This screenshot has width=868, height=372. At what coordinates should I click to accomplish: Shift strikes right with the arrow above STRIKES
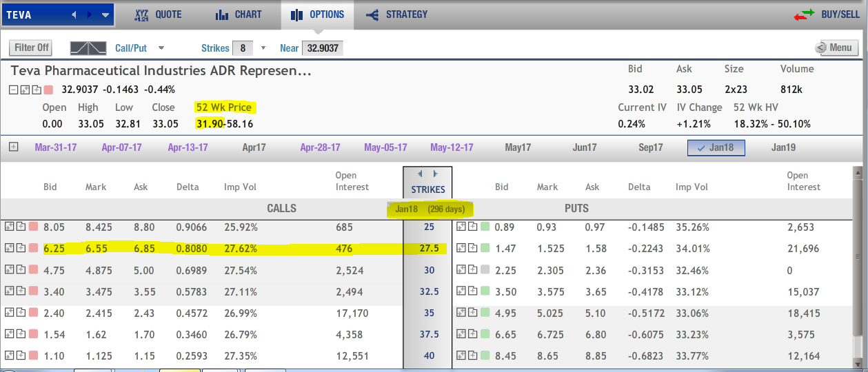pyautogui.click(x=435, y=174)
